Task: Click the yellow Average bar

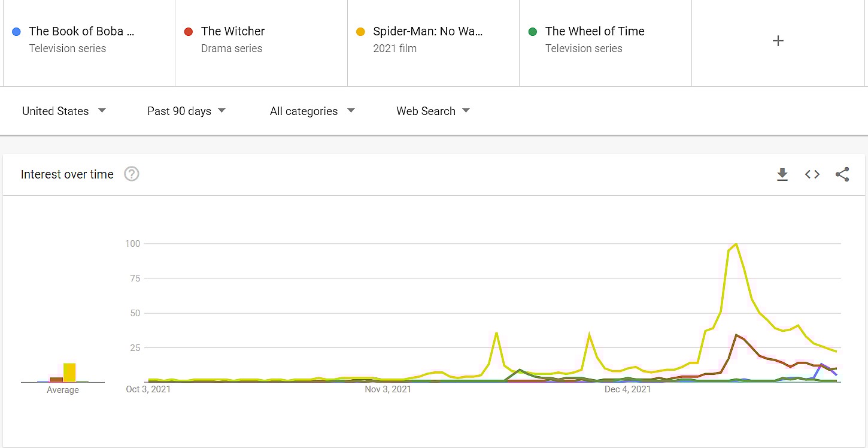Action: pos(69,373)
